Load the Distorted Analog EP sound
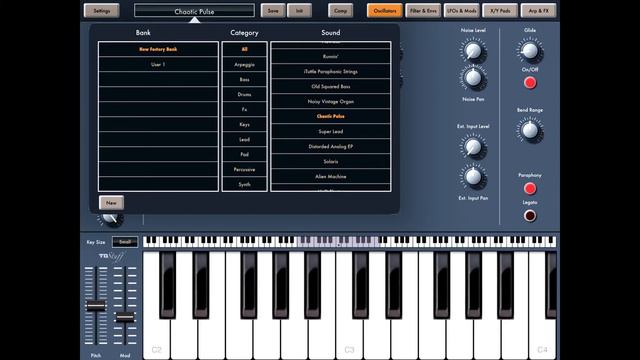 331,147
